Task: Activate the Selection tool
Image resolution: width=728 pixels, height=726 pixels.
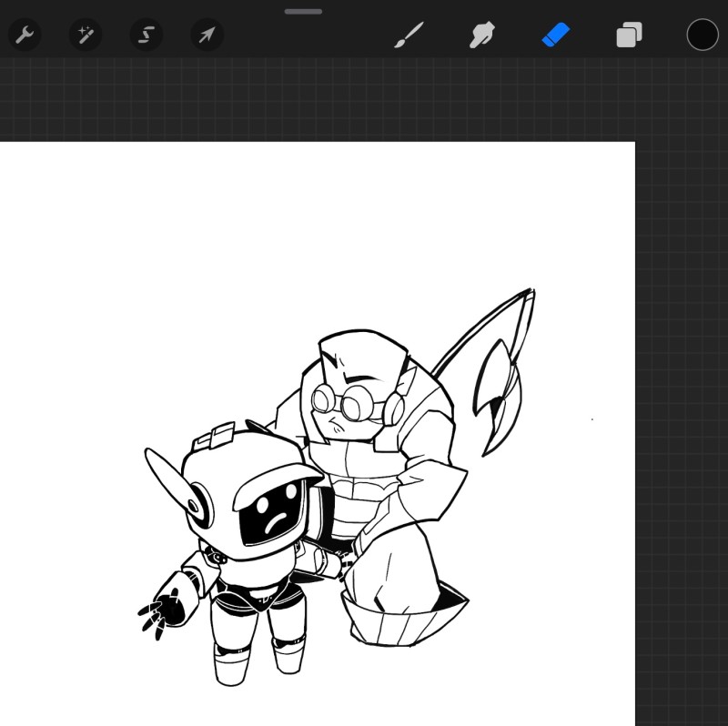Action: tap(147, 35)
